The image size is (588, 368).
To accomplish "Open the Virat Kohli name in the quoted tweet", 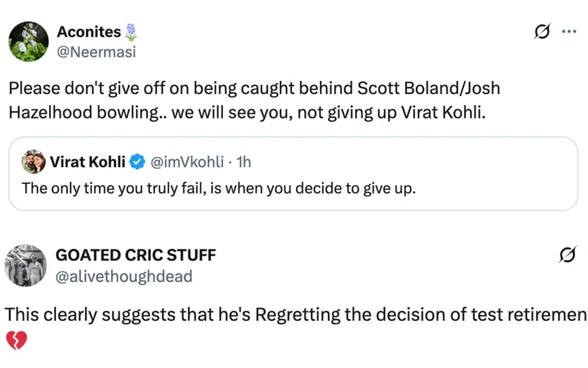I will click(x=87, y=162).
